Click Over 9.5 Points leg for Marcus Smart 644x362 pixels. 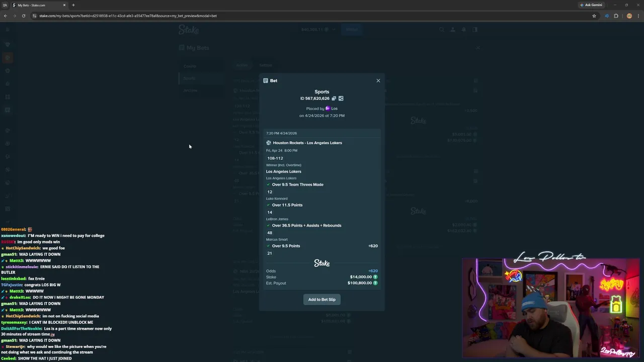(x=286, y=246)
